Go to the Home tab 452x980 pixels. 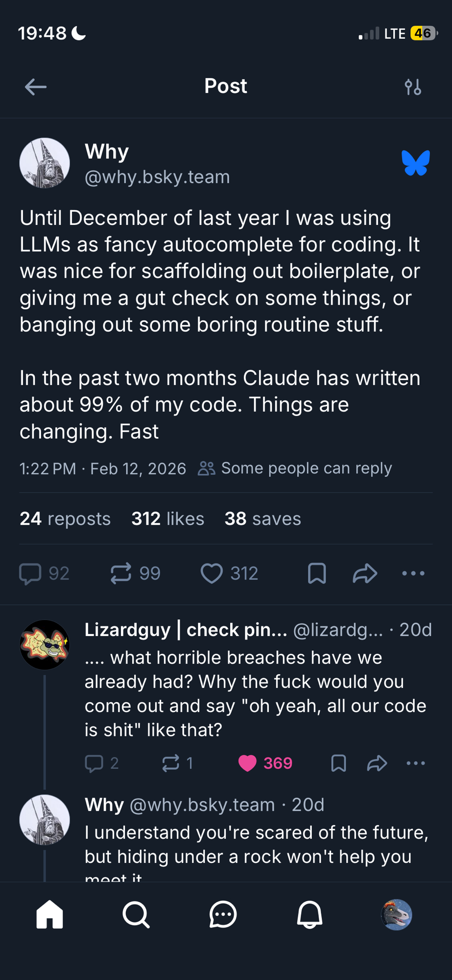pos(50,915)
